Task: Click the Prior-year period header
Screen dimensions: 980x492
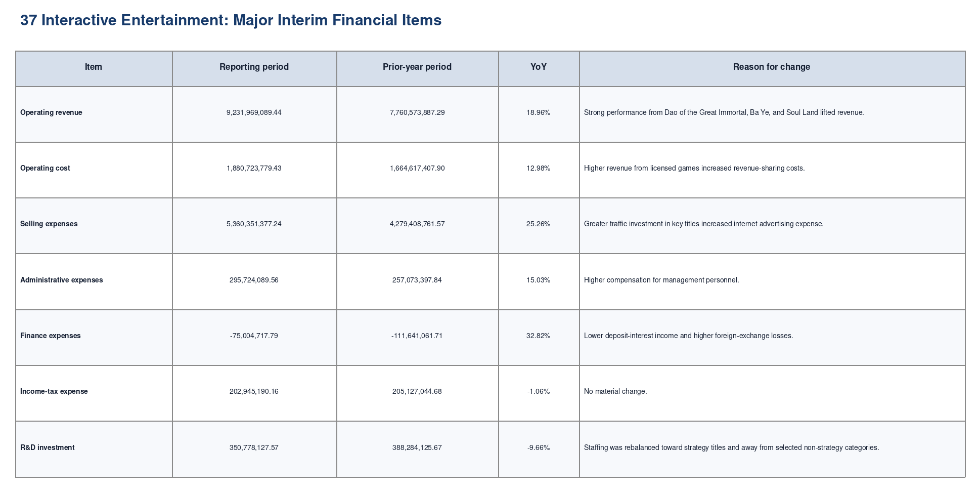Action: tap(417, 67)
